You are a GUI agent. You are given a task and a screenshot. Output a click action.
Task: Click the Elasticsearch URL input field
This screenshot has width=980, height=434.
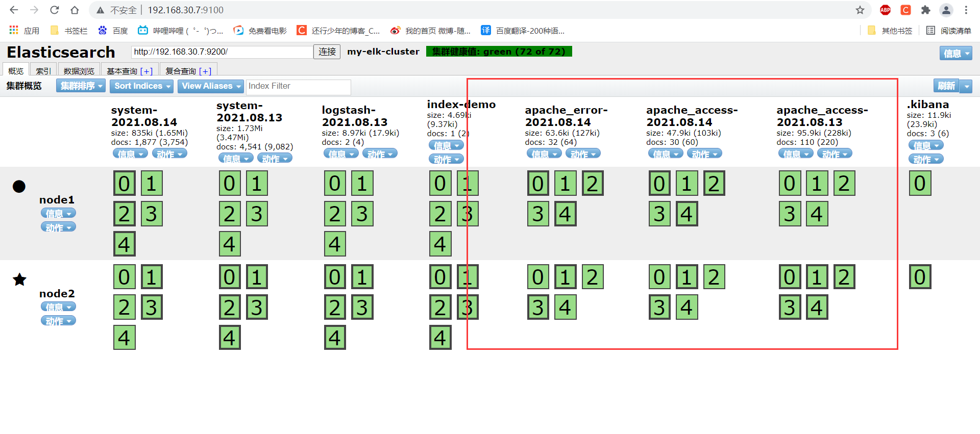coord(222,52)
